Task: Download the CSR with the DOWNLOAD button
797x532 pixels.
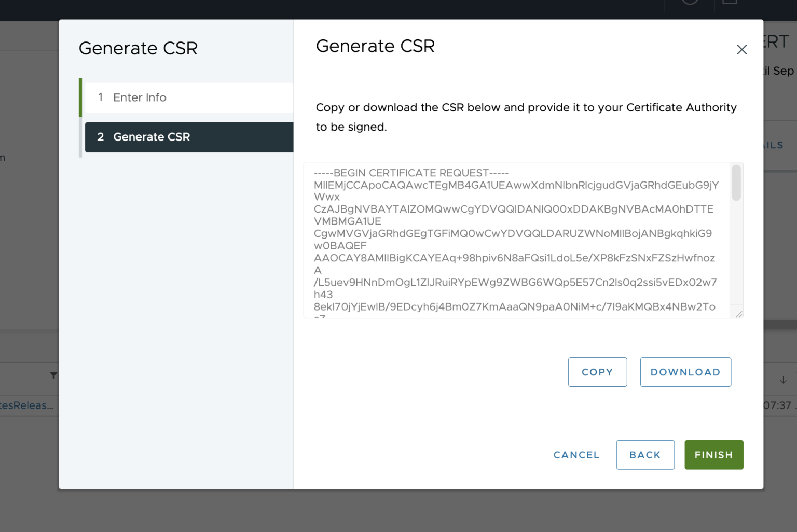Action: 685,372
